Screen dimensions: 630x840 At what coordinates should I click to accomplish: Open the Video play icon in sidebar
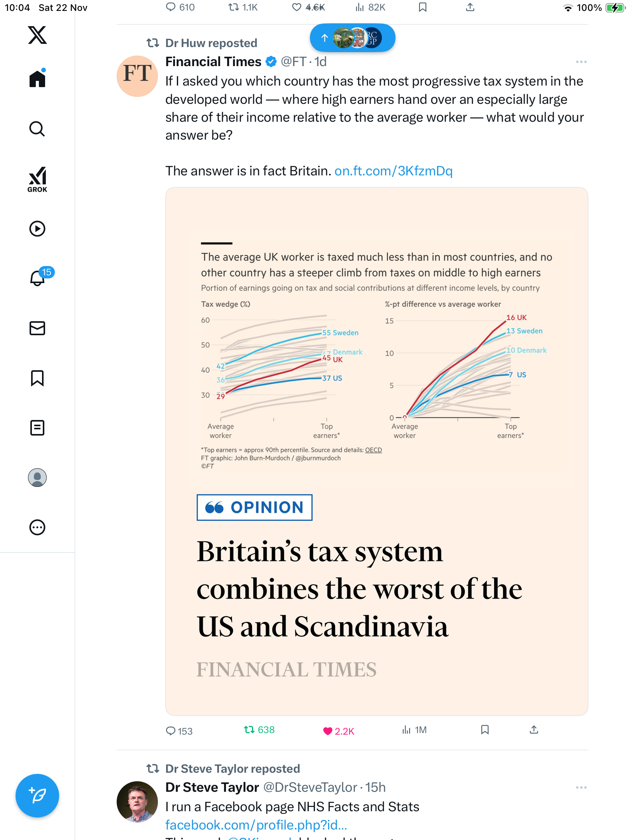tap(37, 229)
